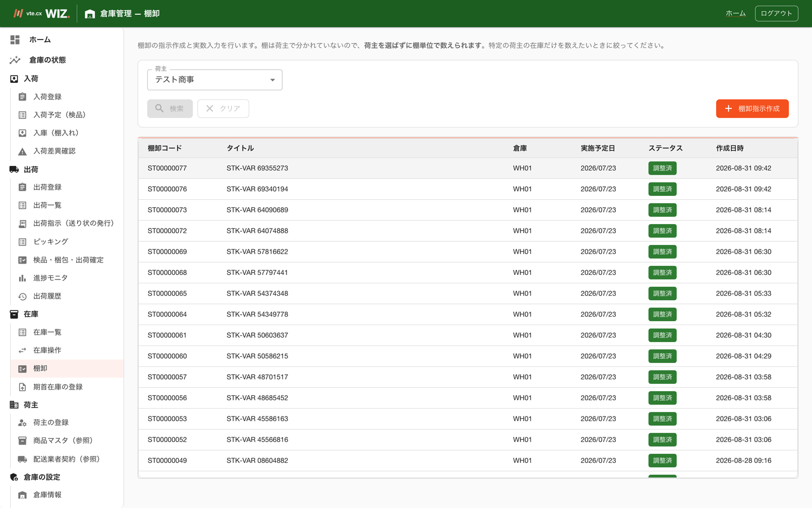The width and height of the screenshot is (812, 508).
Task: Click the truck icon beside 配送業者契約（参照）
Action: coord(23,459)
